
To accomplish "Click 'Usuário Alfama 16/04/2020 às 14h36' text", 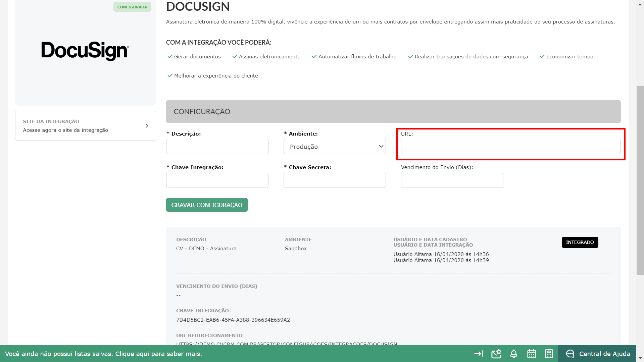I will (441, 254).
